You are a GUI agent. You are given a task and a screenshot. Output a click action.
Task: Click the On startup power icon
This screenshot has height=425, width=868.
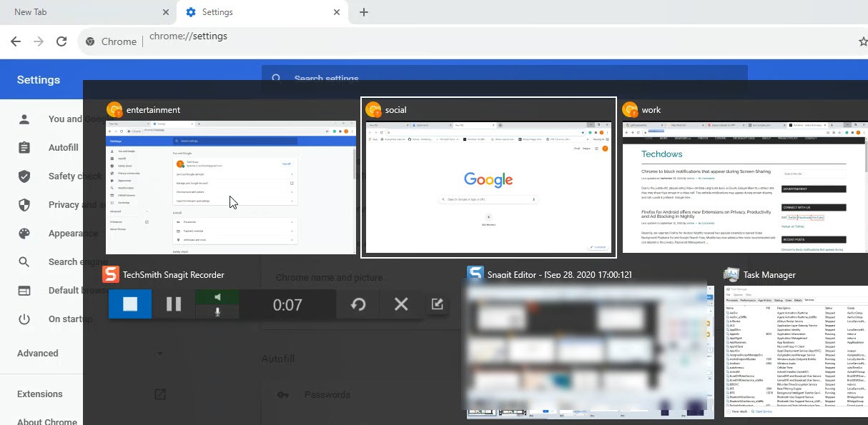[24, 319]
